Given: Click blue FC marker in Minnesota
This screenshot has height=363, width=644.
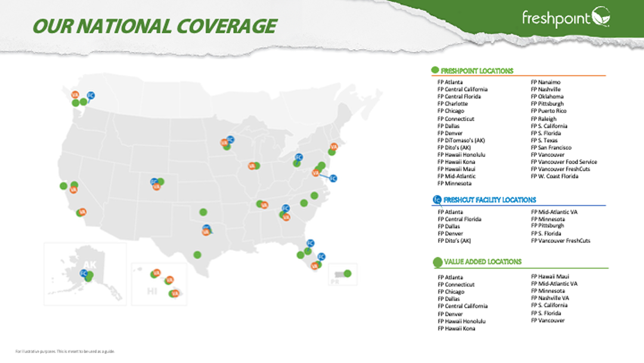Looking at the screenshot, I should pyautogui.click(x=230, y=140).
